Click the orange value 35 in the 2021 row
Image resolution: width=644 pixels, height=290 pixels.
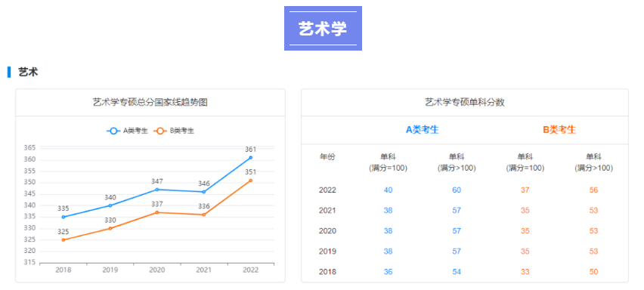point(525,211)
